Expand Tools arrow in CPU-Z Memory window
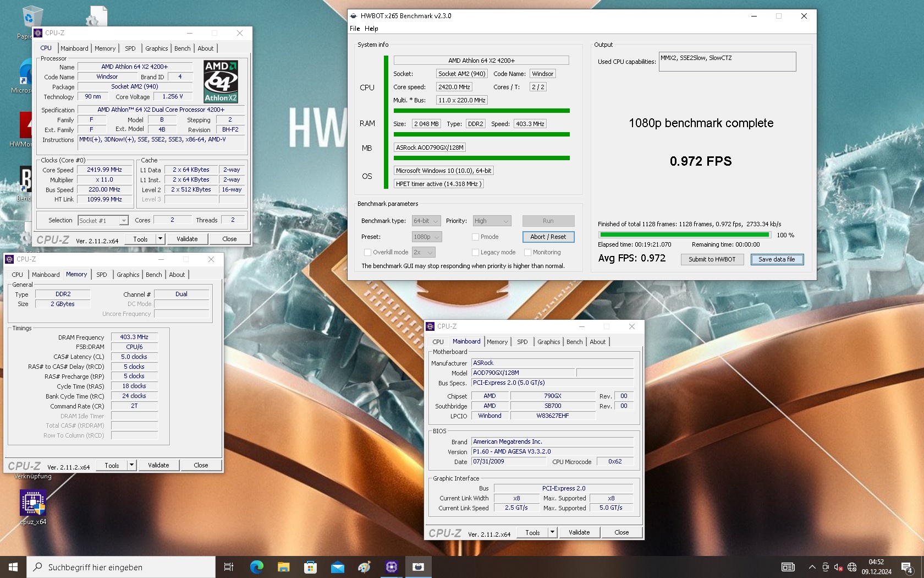The width and height of the screenshot is (924, 578). point(131,465)
